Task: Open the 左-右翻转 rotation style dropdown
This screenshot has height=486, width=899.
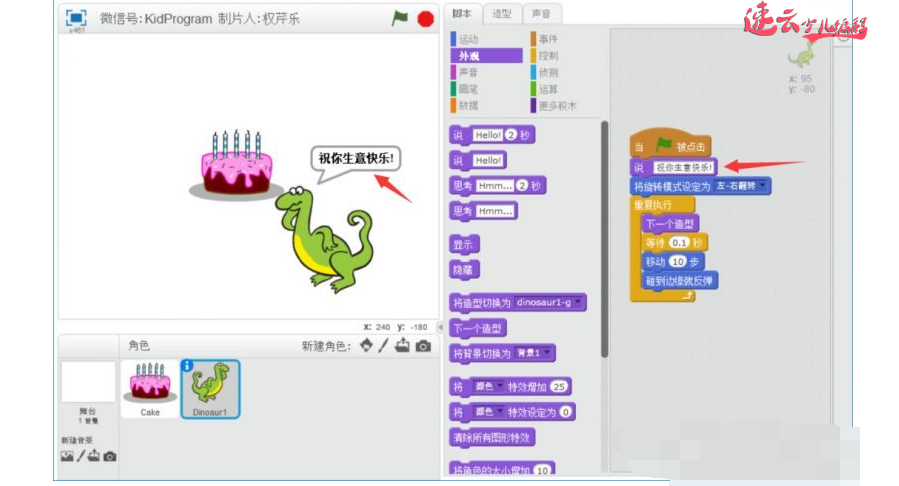Action: pyautogui.click(x=740, y=186)
